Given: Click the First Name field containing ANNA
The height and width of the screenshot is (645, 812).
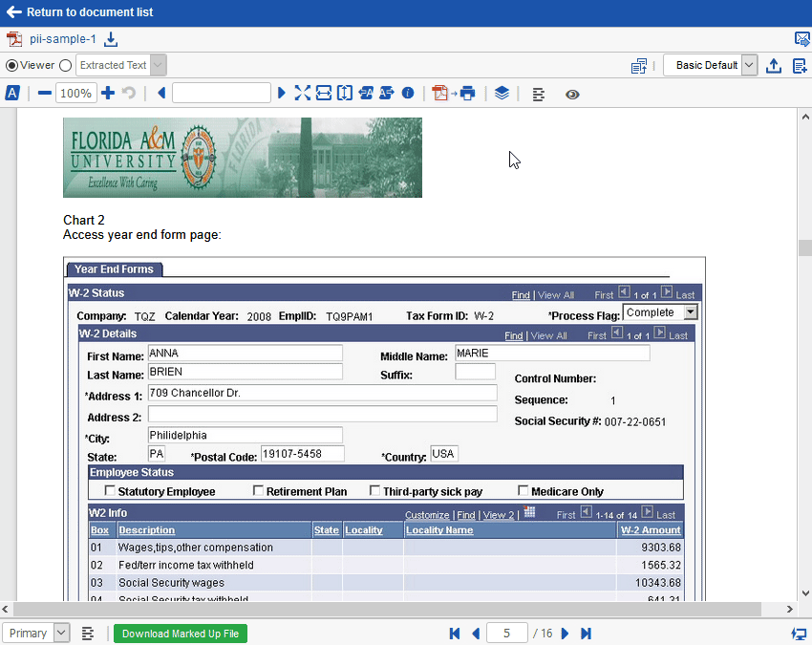Looking at the screenshot, I should tap(245, 353).
